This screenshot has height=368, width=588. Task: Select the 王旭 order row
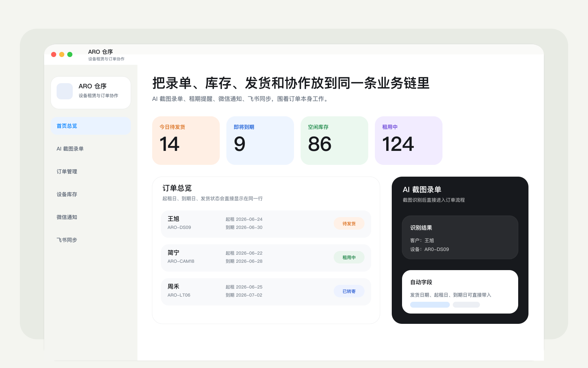coord(266,224)
